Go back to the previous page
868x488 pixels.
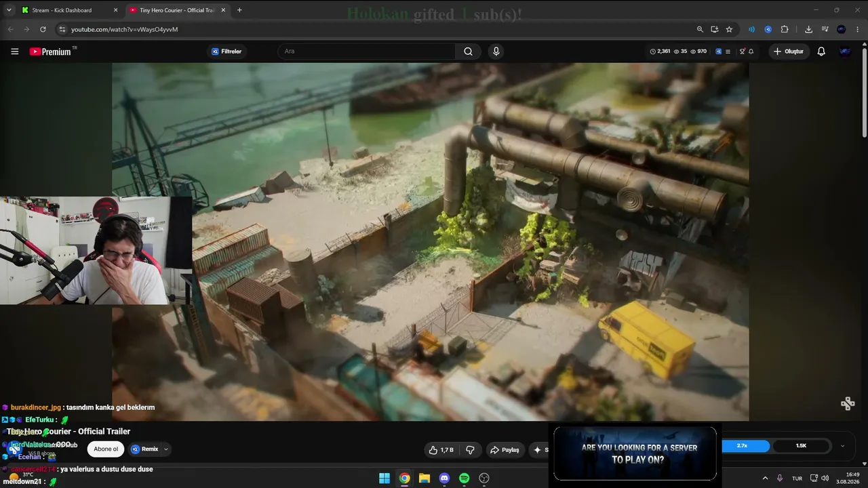pos(10,29)
